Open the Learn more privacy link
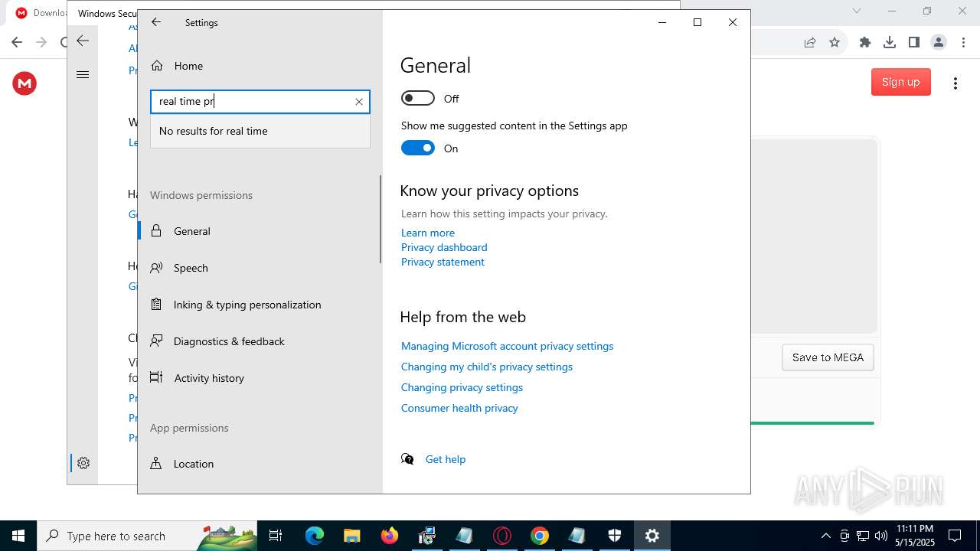The width and height of the screenshot is (980, 551). pyautogui.click(x=428, y=233)
